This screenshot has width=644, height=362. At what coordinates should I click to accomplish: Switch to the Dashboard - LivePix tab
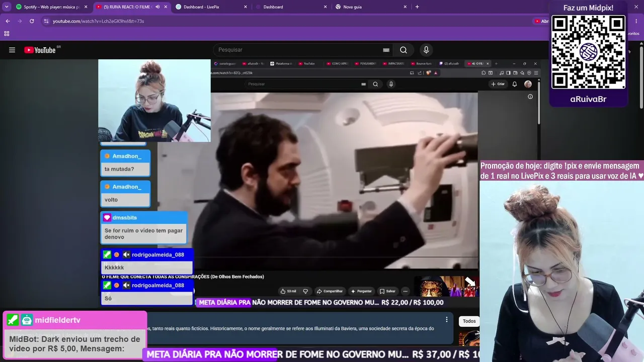click(211, 7)
